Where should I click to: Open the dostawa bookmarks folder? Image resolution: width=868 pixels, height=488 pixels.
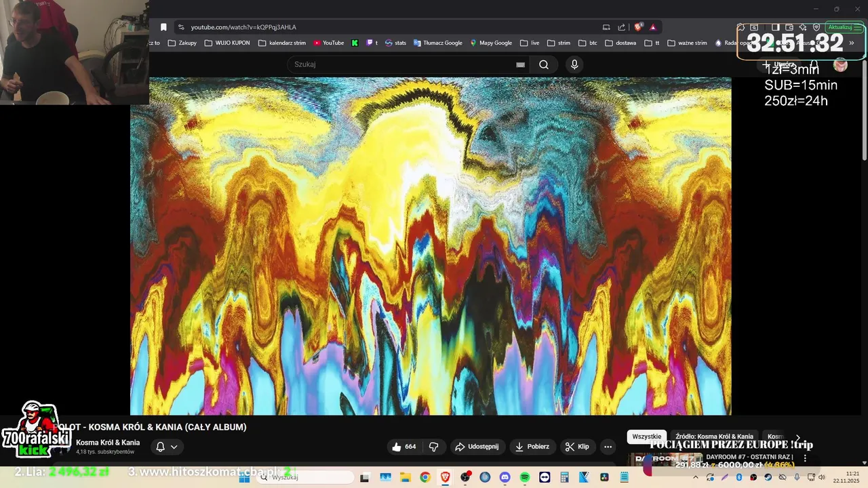[x=620, y=43]
